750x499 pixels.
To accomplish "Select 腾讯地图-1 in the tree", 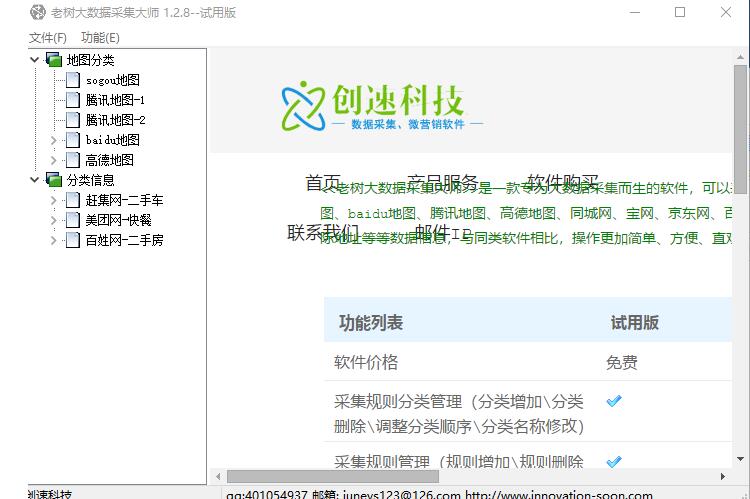I will (115, 100).
